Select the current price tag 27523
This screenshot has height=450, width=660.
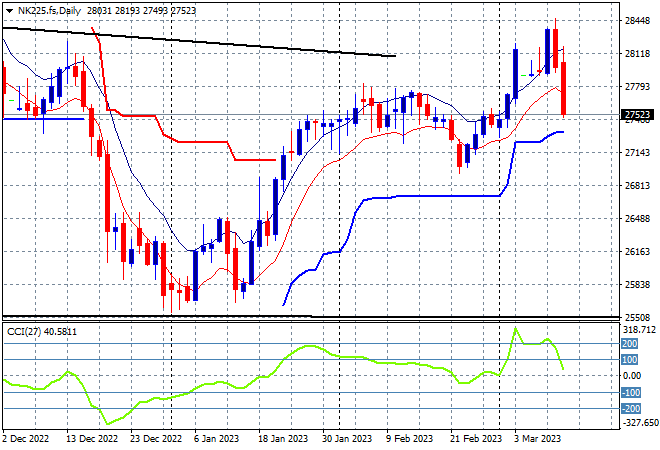click(637, 114)
